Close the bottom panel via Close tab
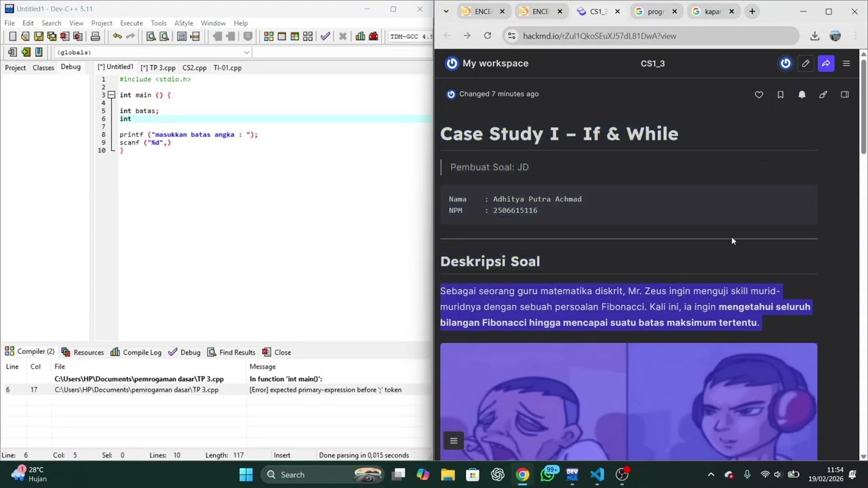This screenshot has width=868, height=488. tap(277, 352)
